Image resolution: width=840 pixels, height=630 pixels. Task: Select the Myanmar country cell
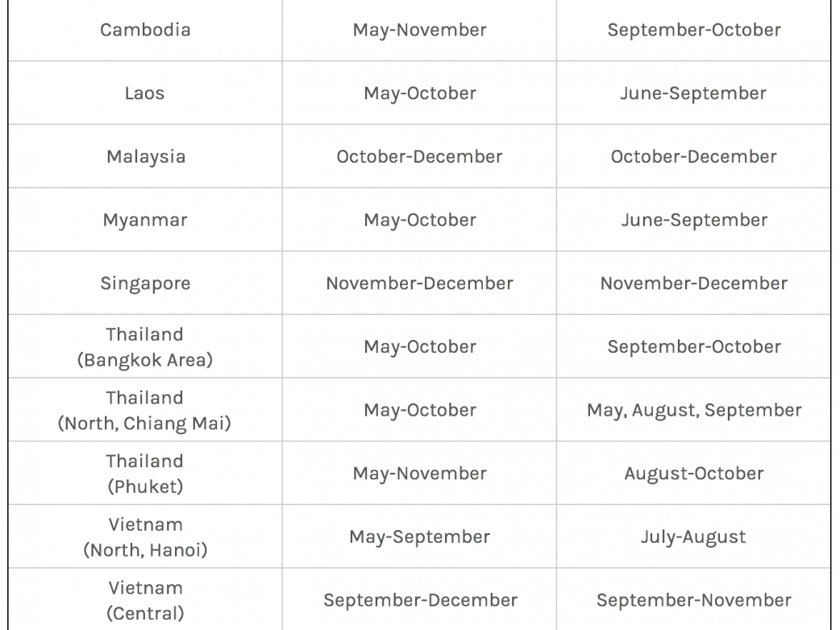145,220
